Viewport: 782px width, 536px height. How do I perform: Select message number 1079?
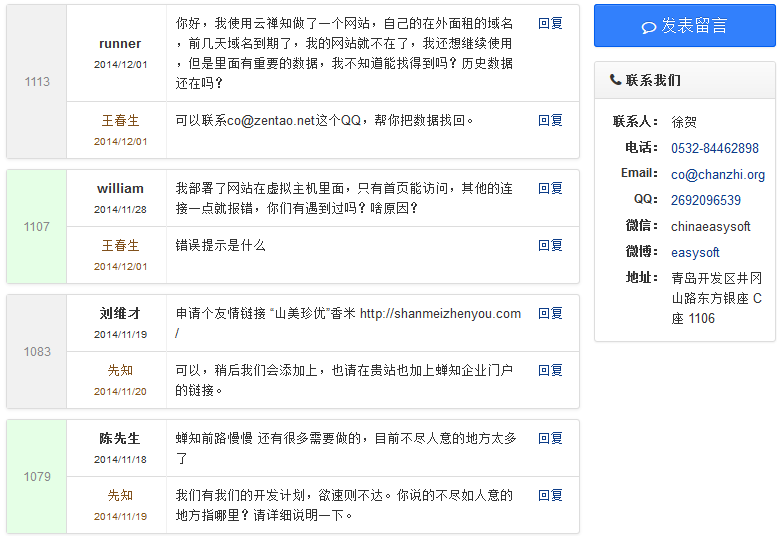37,477
